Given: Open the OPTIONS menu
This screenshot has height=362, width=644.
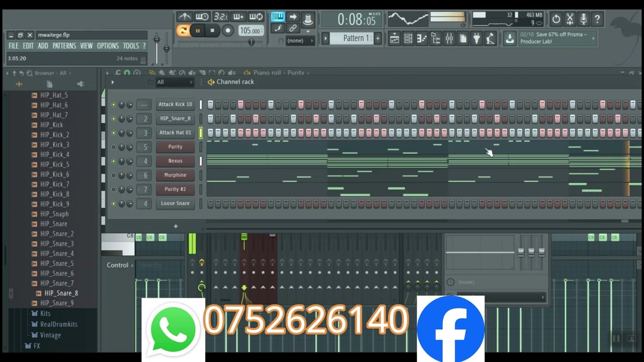Looking at the screenshot, I should click(108, 46).
